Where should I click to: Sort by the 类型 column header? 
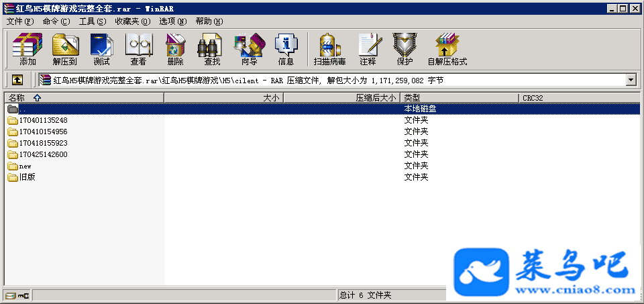point(459,98)
